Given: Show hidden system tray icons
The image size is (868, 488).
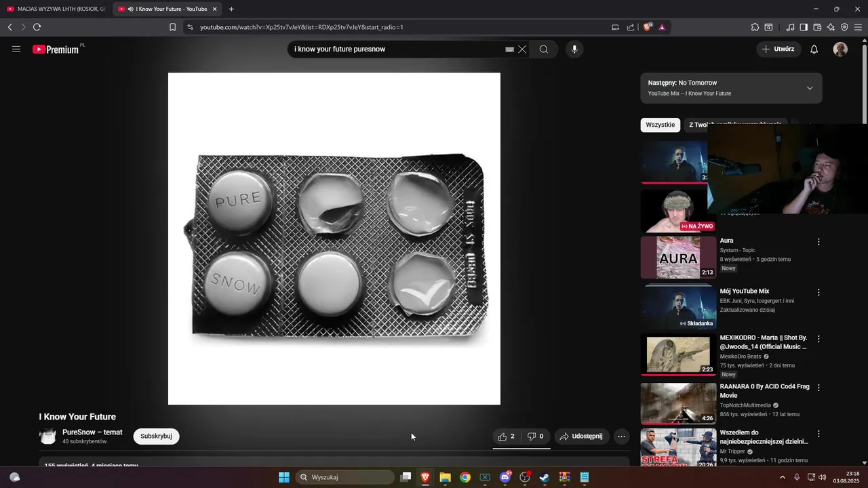Looking at the screenshot, I should point(783,477).
